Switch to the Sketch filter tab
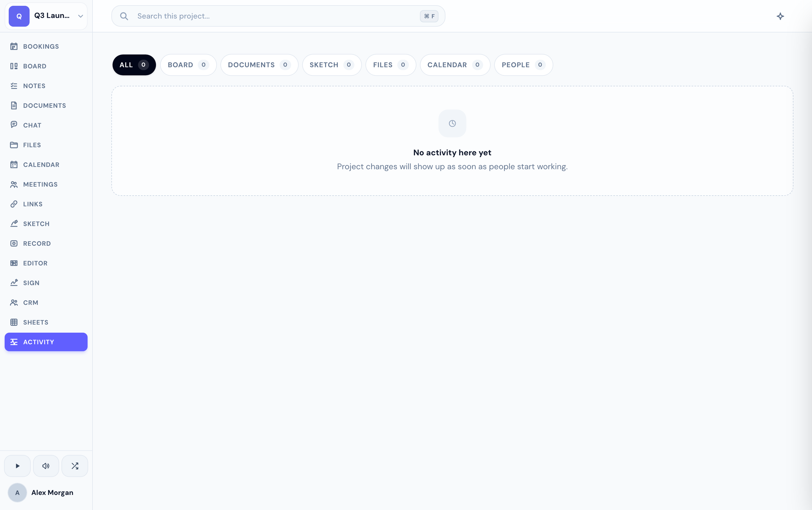Screen dimensions: 812x510 click(x=332, y=65)
